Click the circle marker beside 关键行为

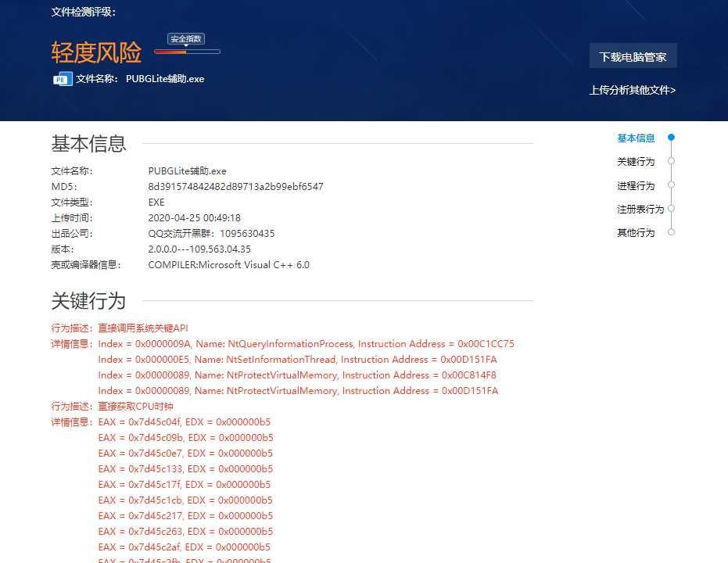click(x=671, y=161)
